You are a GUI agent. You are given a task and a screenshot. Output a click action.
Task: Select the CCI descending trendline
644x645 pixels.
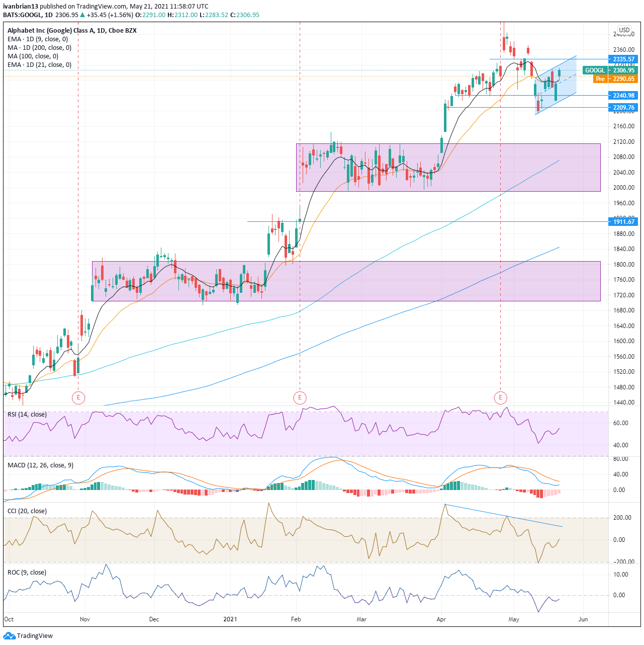coord(504,516)
